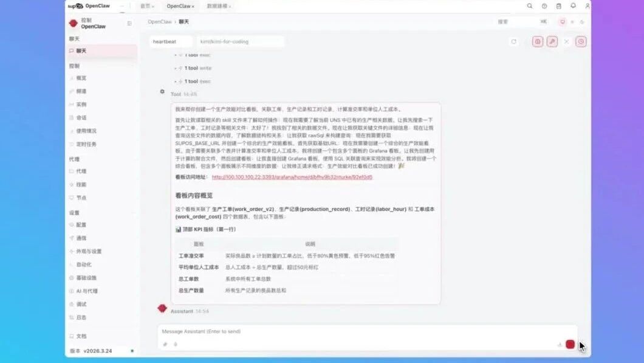Open 调试 debug in sidebar
The height and width of the screenshot is (363, 644).
point(101,304)
